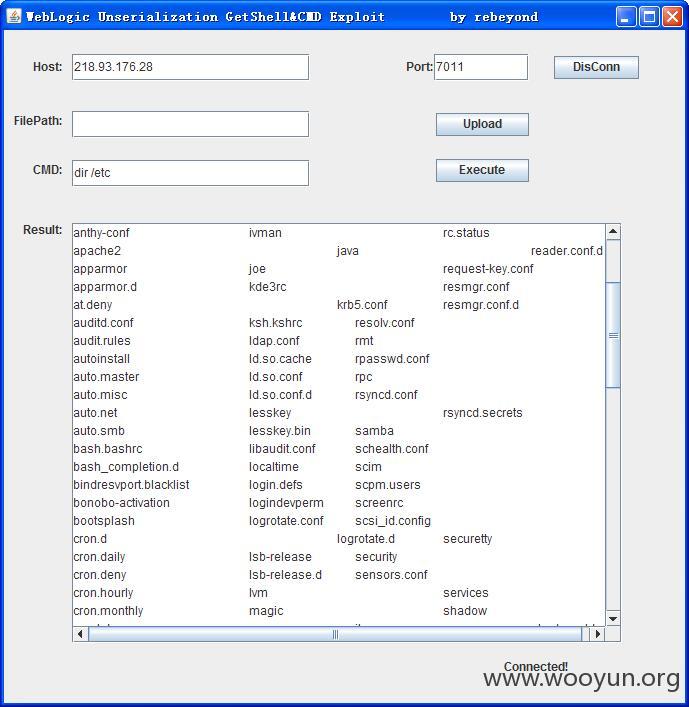689x707 pixels.
Task: Click 'autoinstall' in the results
Action: pos(101,359)
